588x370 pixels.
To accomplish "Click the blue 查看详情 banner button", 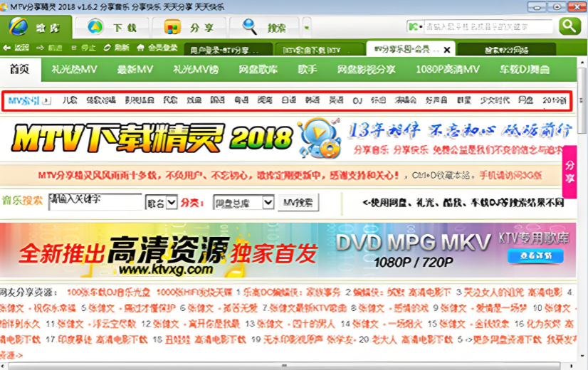I will (x=535, y=255).
